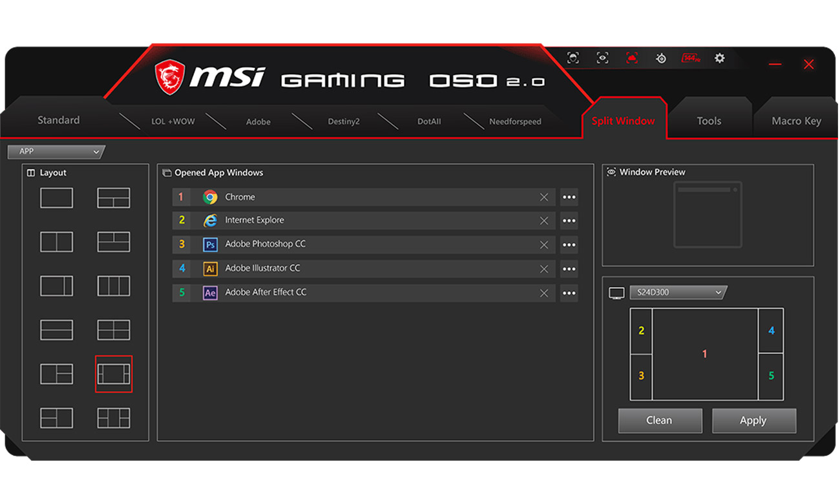Select the Adobe After Effect CC row text

click(266, 292)
